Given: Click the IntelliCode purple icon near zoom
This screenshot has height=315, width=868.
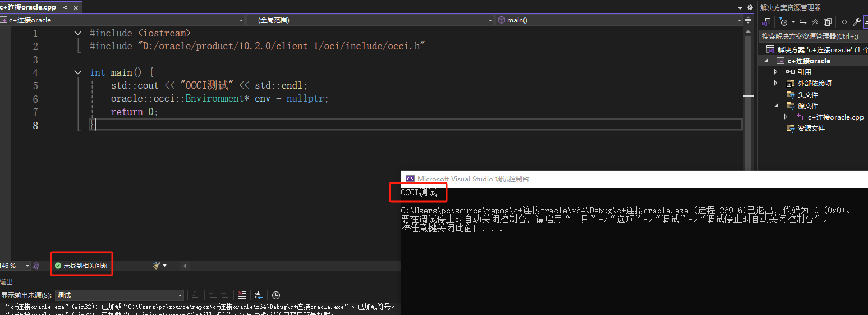Looking at the screenshot, I should click(36, 265).
